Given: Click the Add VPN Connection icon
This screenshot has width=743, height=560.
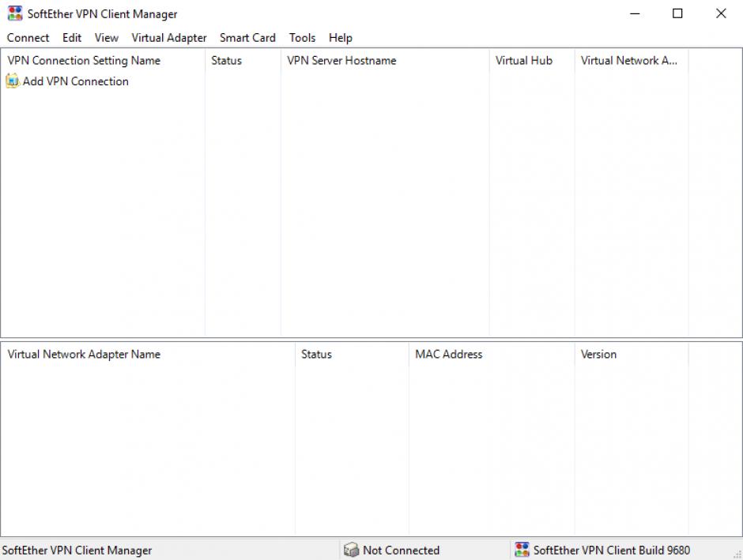Looking at the screenshot, I should 13,81.
